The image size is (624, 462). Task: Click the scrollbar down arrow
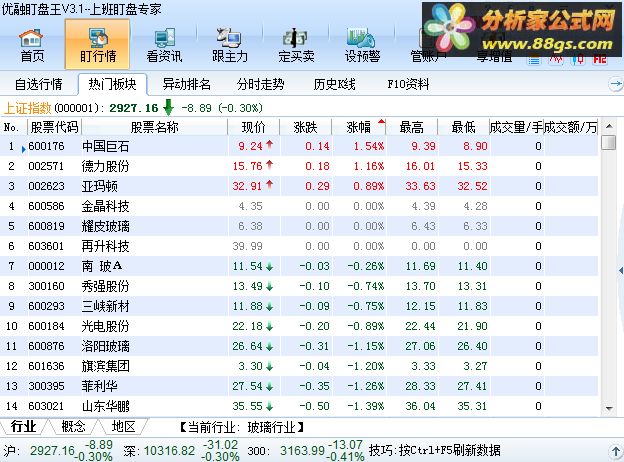click(x=609, y=408)
